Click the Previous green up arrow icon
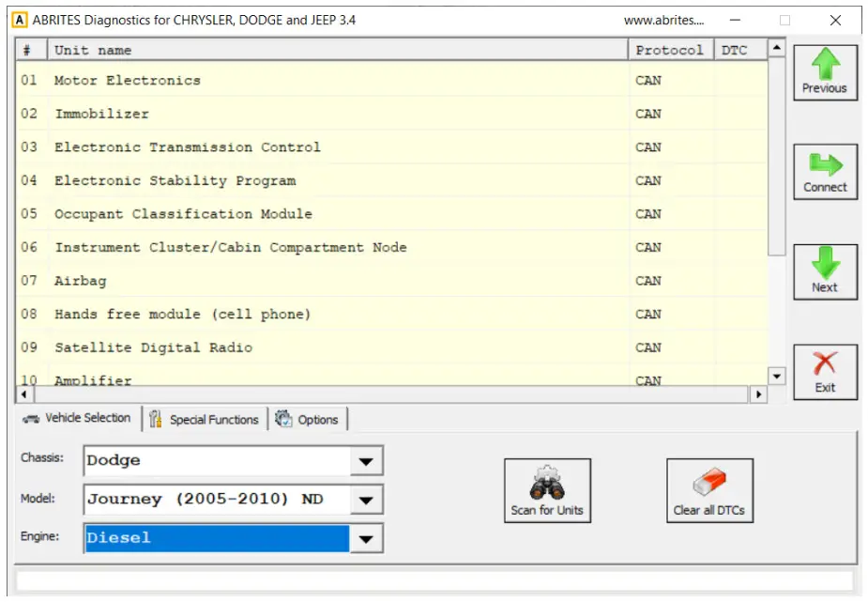 coord(824,64)
